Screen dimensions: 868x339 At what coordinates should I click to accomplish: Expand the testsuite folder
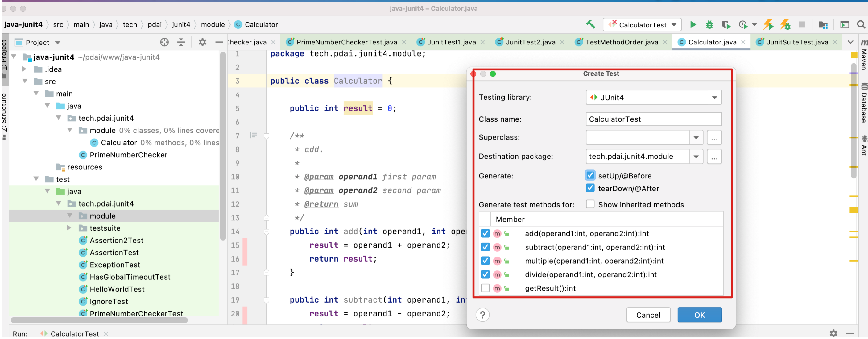[x=69, y=228]
